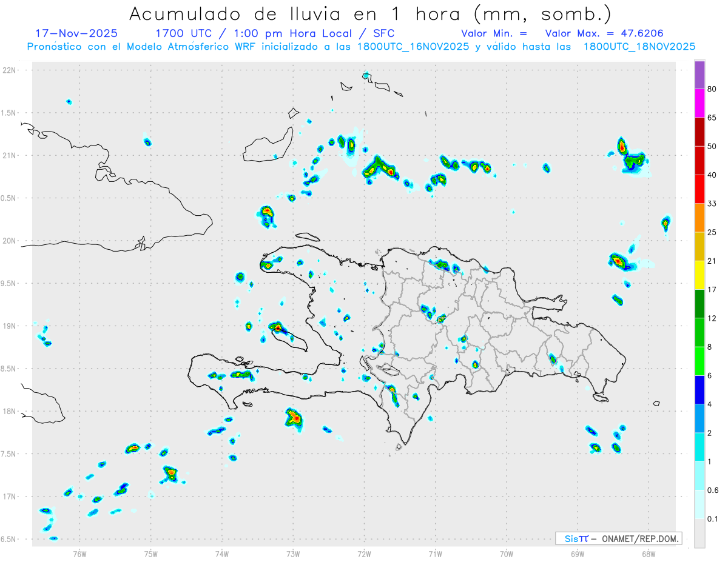Screen dimensions: 728x562
Task: Click the '73W' longitude label
Action: pyautogui.click(x=293, y=554)
